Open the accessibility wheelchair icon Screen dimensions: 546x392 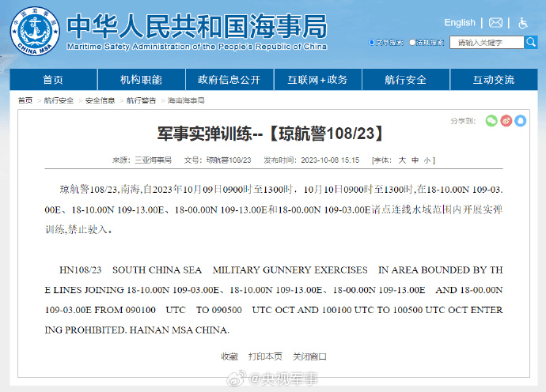tap(523, 23)
